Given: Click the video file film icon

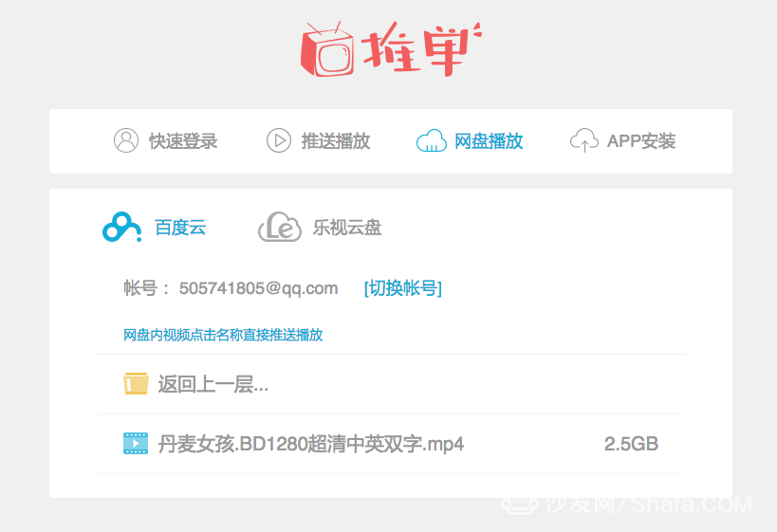Looking at the screenshot, I should click(136, 444).
